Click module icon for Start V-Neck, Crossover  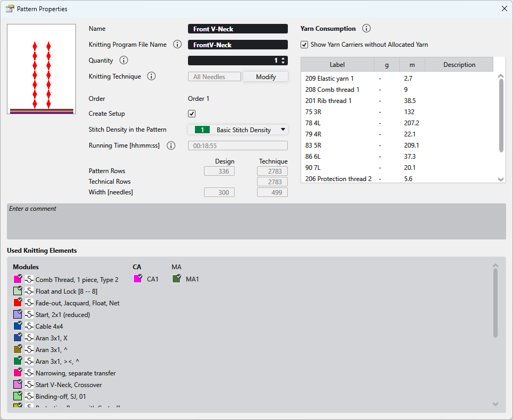[x=30, y=385]
